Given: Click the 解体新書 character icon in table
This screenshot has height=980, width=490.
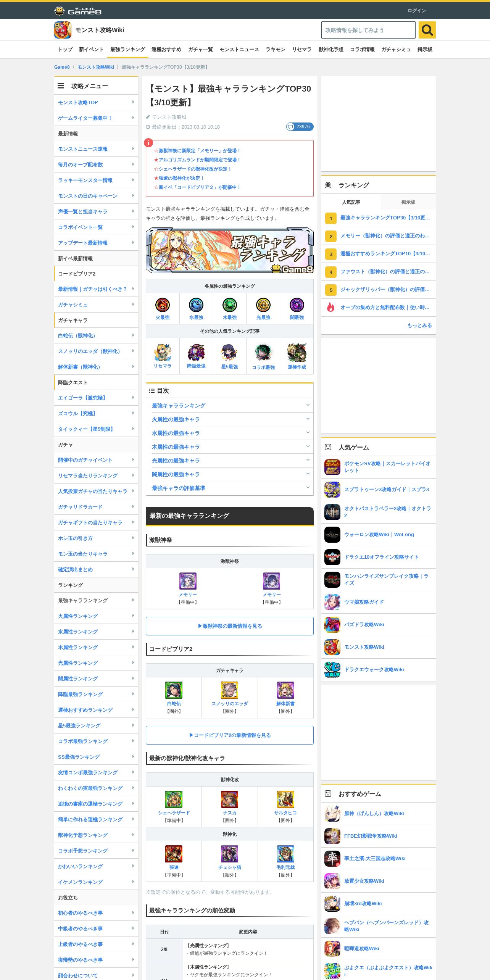Looking at the screenshot, I should [285, 690].
